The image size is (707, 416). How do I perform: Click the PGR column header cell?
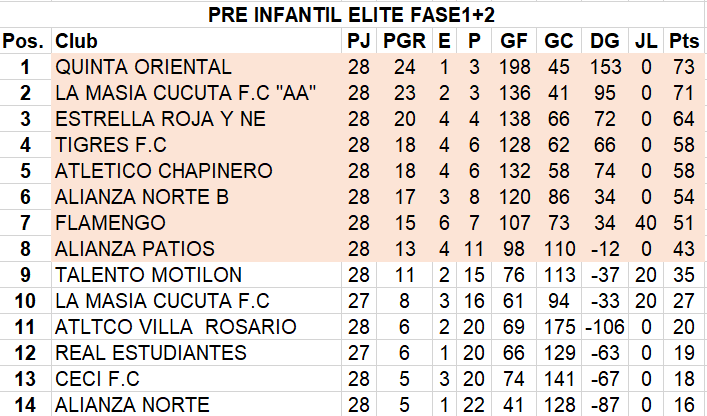(404, 41)
